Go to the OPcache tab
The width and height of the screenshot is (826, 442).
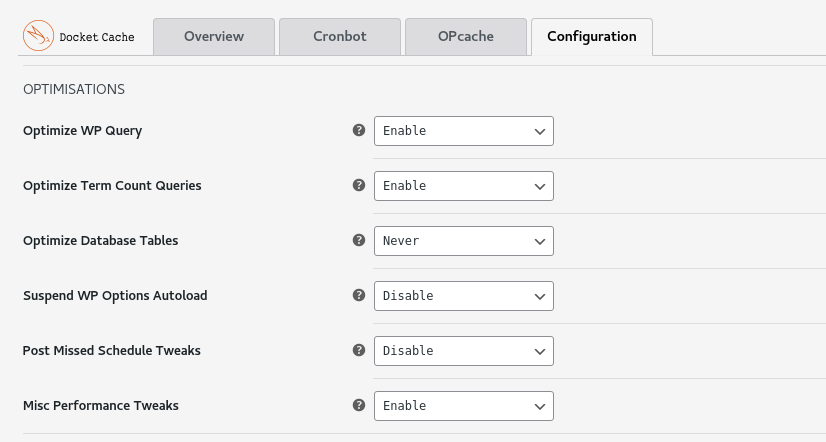tap(466, 37)
